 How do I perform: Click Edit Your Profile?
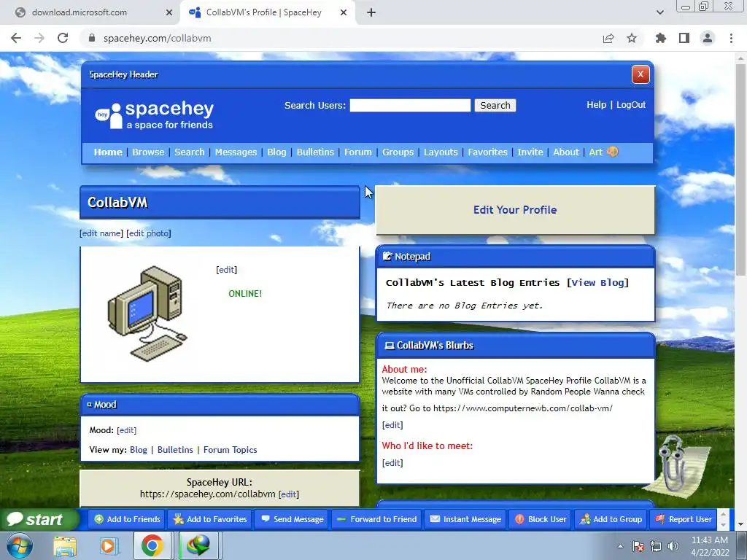515,210
